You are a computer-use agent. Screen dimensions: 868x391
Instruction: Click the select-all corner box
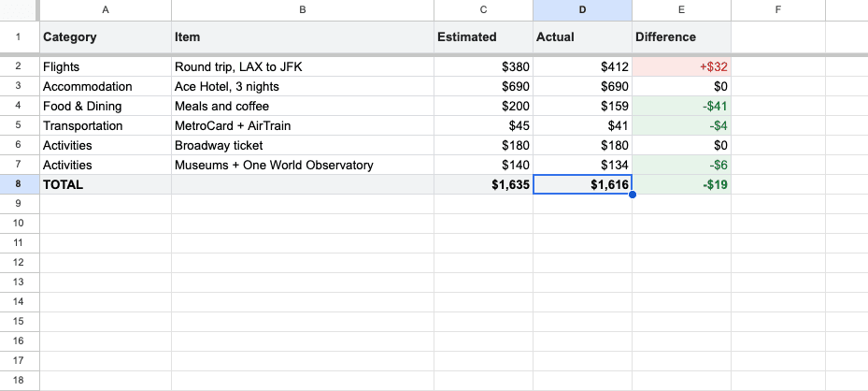pyautogui.click(x=20, y=10)
